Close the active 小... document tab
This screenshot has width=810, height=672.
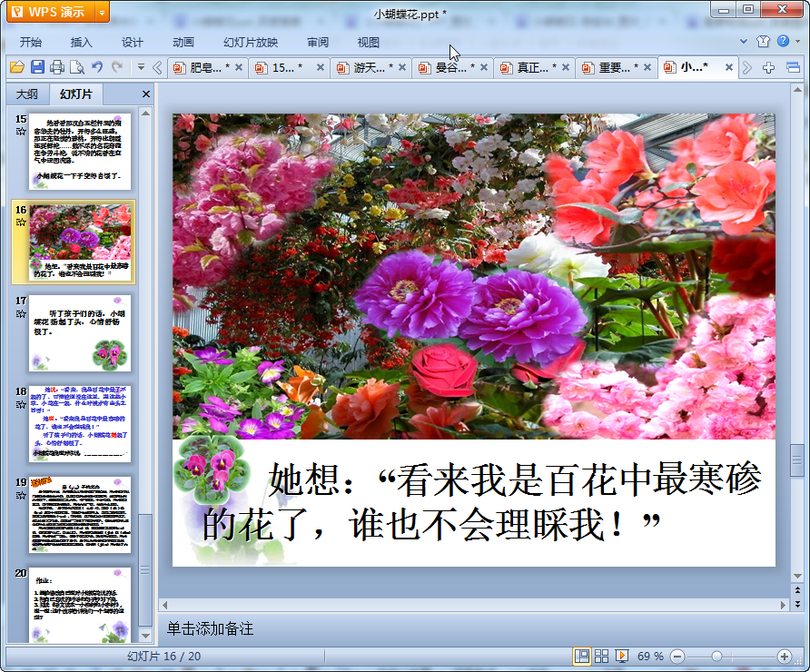click(729, 67)
